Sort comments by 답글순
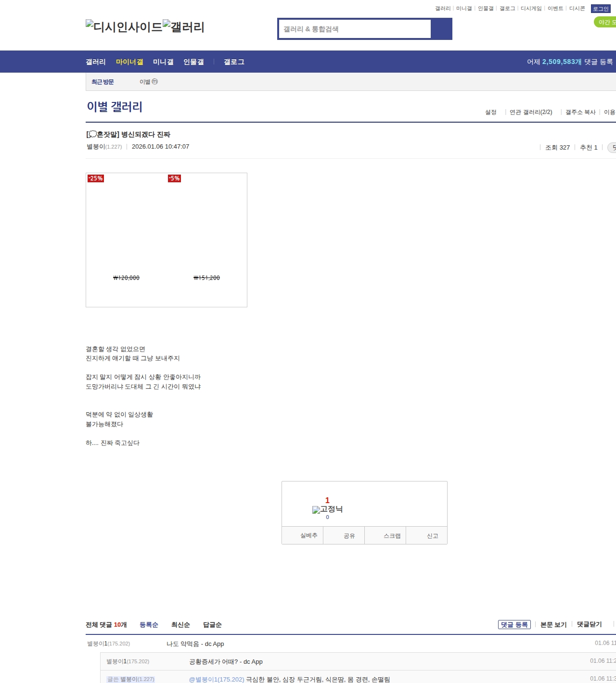 (212, 625)
